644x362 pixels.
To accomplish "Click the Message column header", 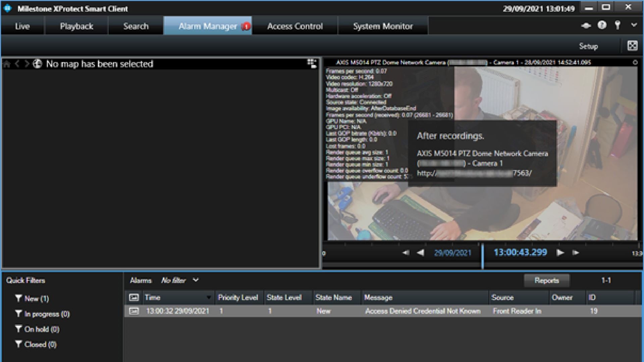I will [x=425, y=297].
